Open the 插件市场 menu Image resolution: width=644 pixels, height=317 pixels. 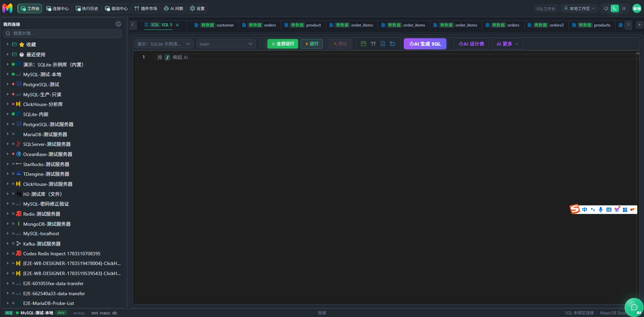146,8
